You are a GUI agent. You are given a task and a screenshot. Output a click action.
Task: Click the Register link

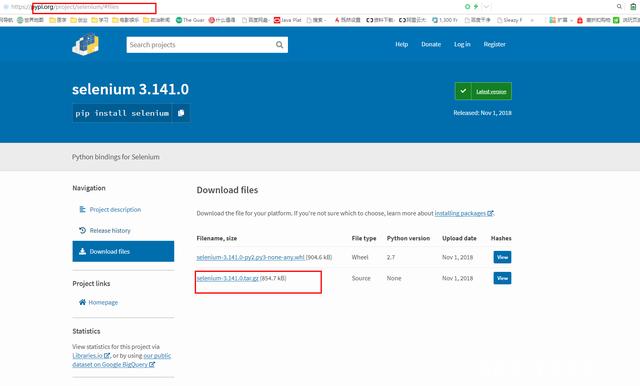click(x=494, y=44)
